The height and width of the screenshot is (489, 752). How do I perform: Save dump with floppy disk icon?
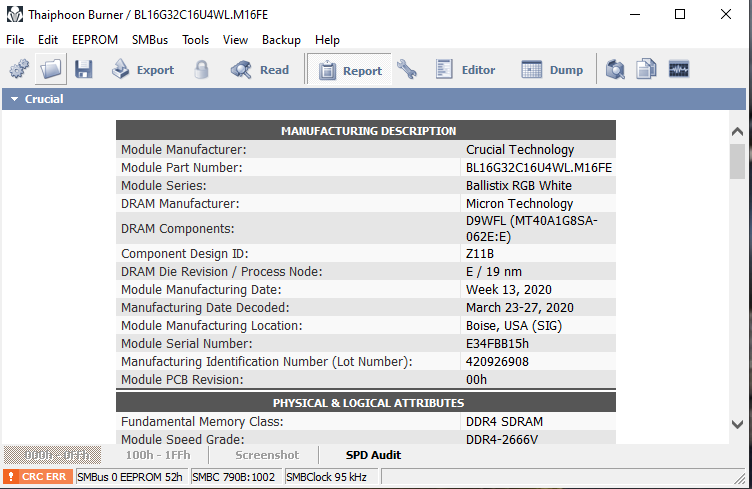pyautogui.click(x=83, y=70)
